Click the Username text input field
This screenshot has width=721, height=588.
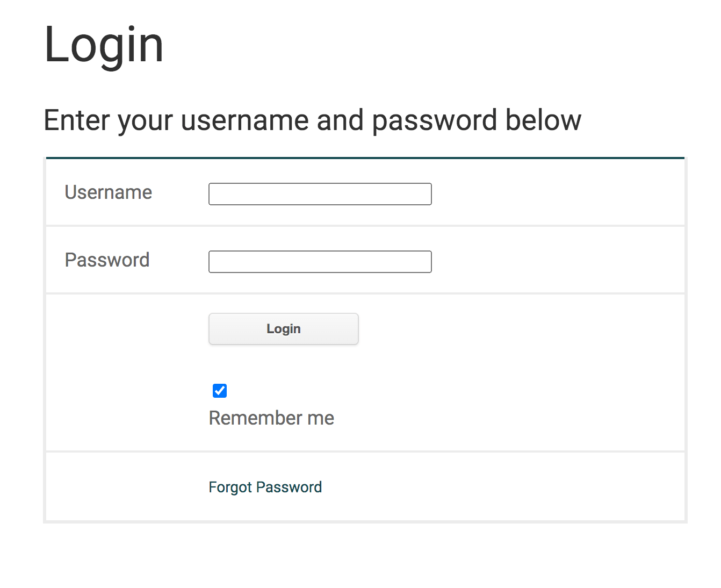coord(320,194)
